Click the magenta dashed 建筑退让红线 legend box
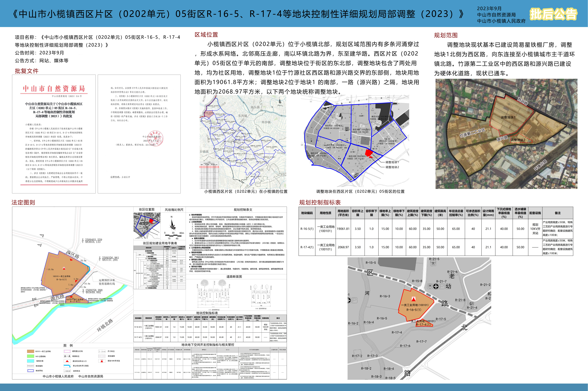 pyautogui.click(x=67, y=351)
